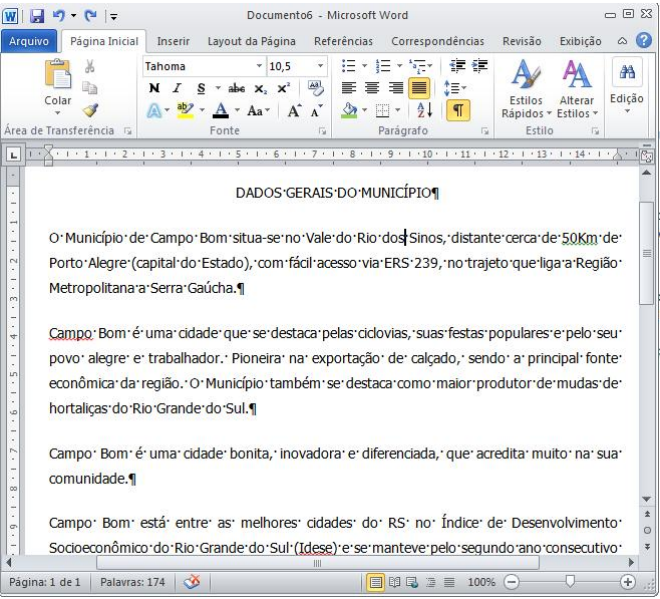Viewport: 660px width, 599px height.
Task: Open the Tahoma font name dropdown
Action: [259, 66]
